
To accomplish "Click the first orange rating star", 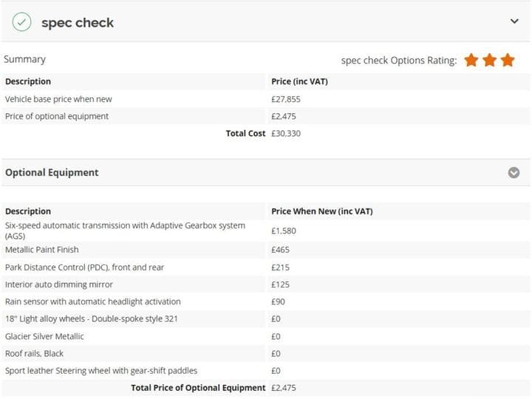I will [471, 61].
